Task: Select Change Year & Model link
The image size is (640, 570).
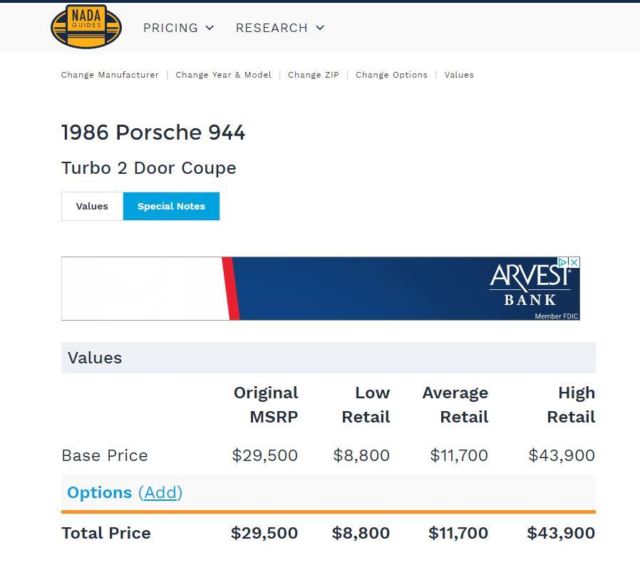Action: click(223, 75)
